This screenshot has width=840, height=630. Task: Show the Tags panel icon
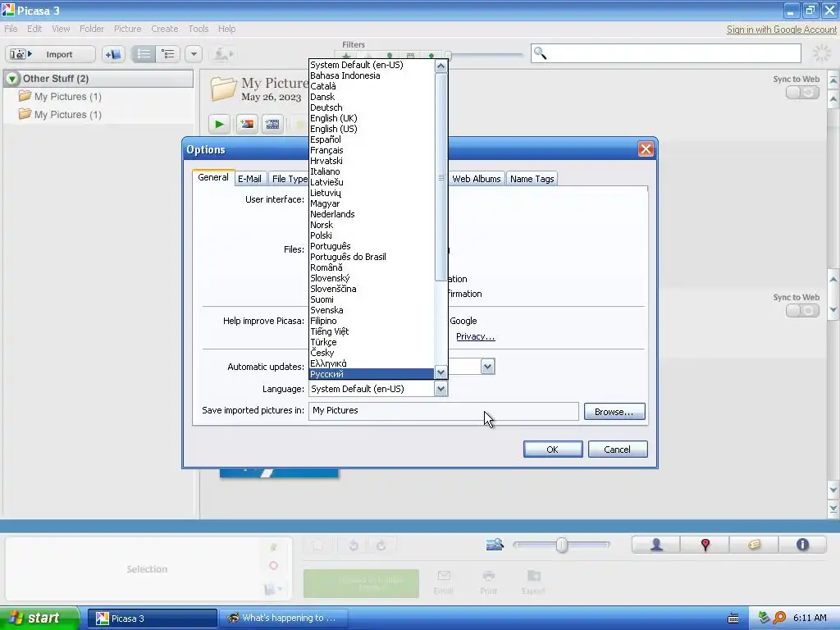pos(754,545)
